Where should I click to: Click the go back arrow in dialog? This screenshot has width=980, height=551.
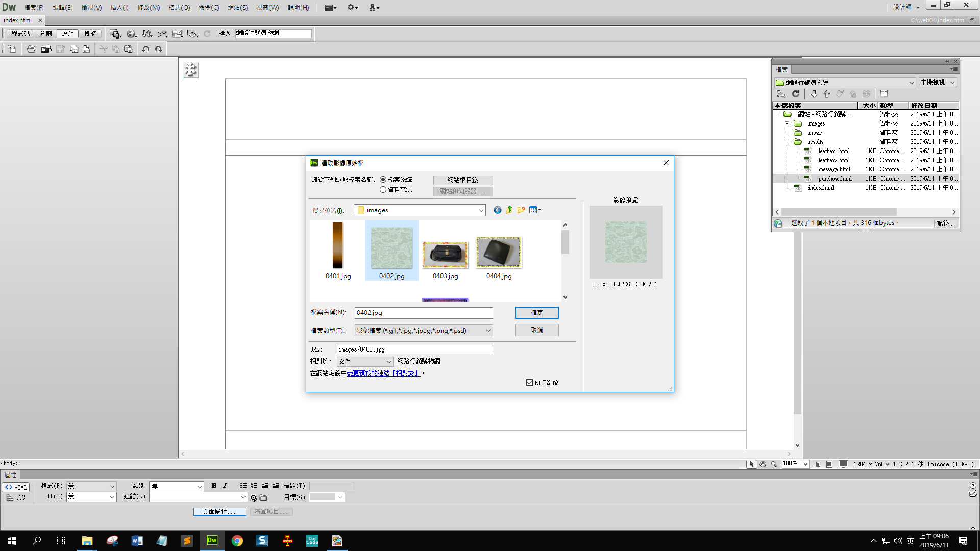497,210
